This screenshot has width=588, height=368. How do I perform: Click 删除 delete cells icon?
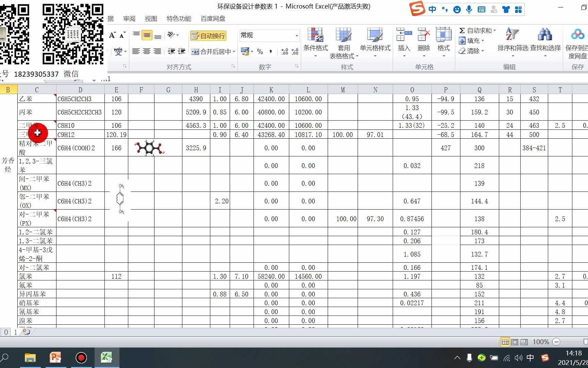(424, 35)
